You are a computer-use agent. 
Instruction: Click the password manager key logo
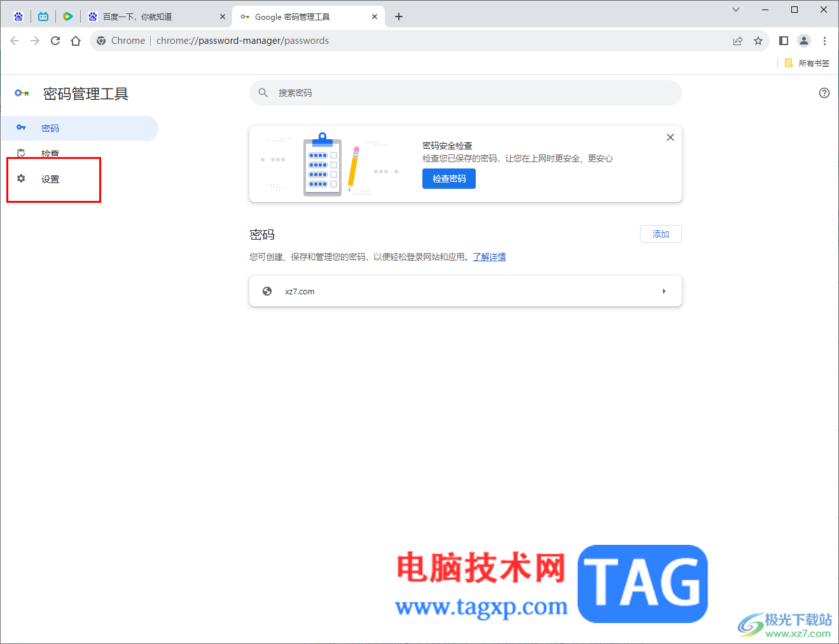click(x=22, y=93)
